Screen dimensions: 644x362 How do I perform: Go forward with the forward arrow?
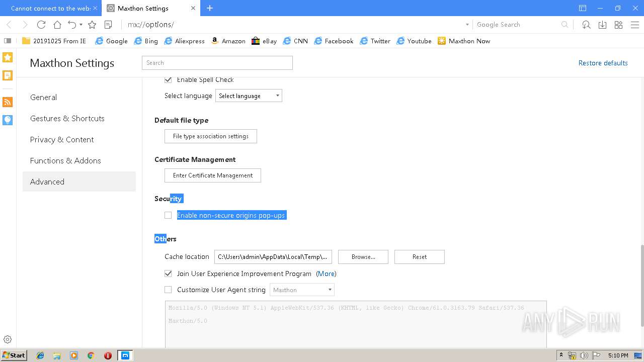coord(25,25)
